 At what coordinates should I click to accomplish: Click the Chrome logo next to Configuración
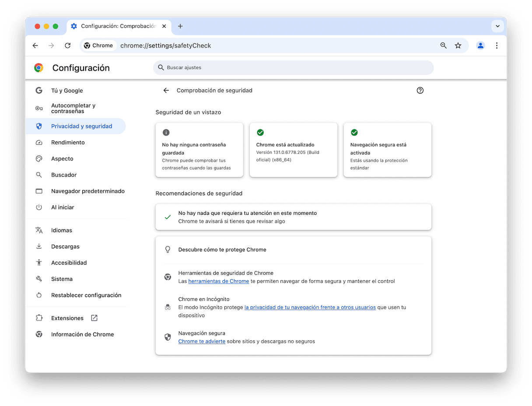39,68
